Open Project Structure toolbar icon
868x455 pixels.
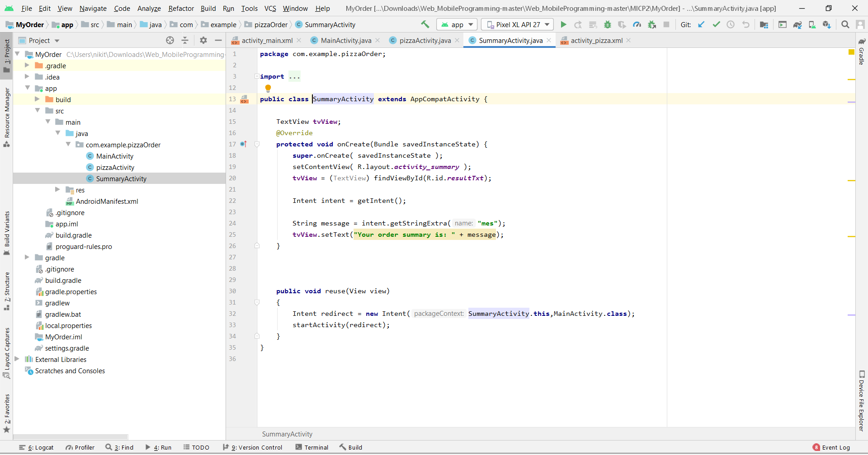764,24
